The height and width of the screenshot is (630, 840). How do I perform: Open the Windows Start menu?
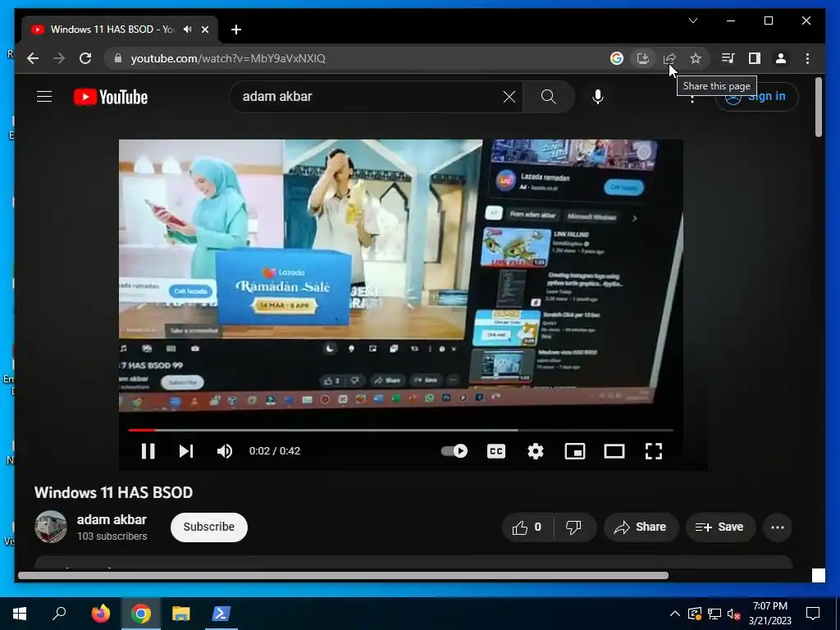(20, 614)
